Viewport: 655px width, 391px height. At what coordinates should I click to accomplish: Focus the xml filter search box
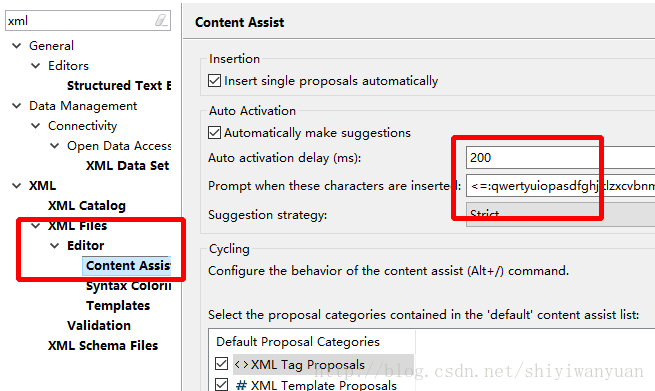click(x=79, y=20)
